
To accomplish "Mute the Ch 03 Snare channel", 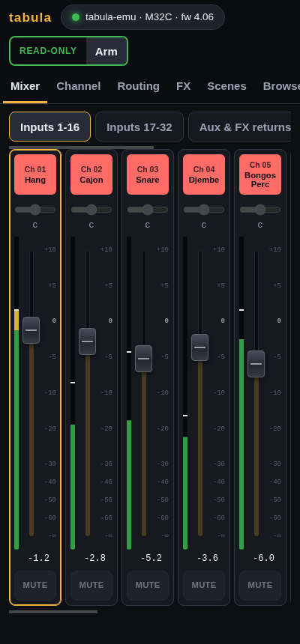I will pos(148,586).
